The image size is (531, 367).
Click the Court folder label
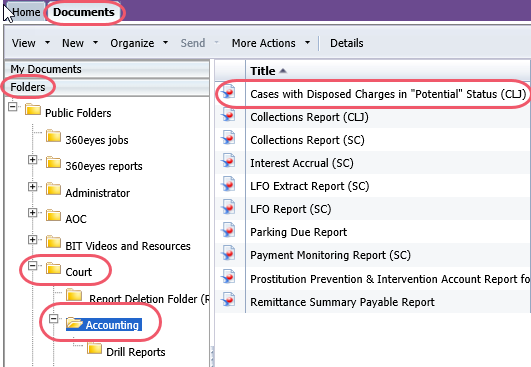point(79,272)
